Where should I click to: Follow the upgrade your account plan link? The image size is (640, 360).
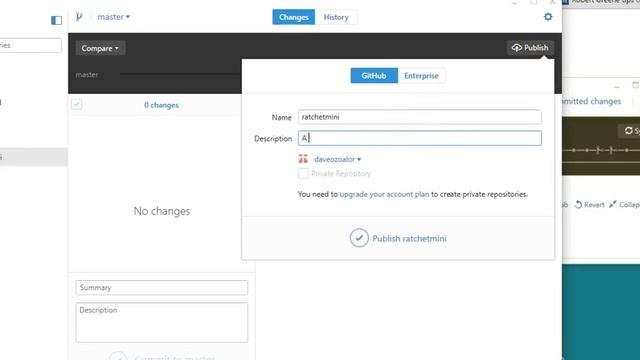tap(384, 194)
